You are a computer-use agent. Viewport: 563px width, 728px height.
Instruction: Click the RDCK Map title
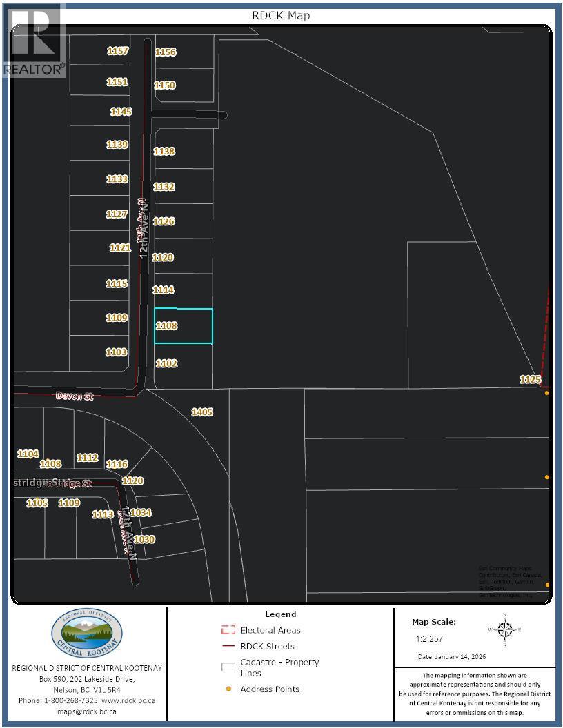pos(281,15)
